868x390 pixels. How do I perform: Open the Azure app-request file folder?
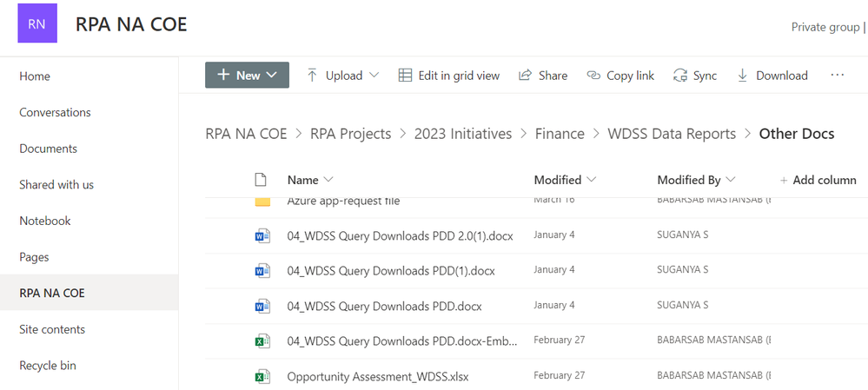point(343,202)
